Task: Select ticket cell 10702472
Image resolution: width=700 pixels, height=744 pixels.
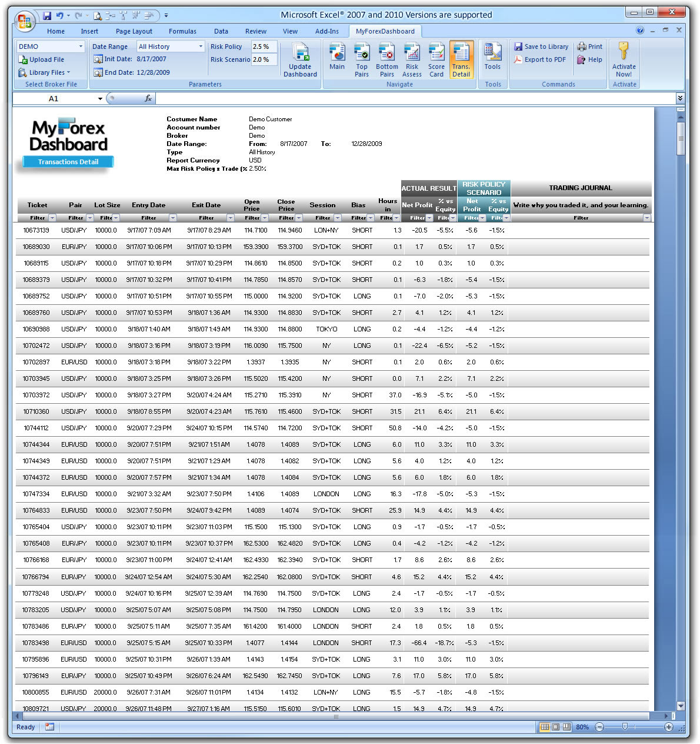Action: click(x=36, y=346)
